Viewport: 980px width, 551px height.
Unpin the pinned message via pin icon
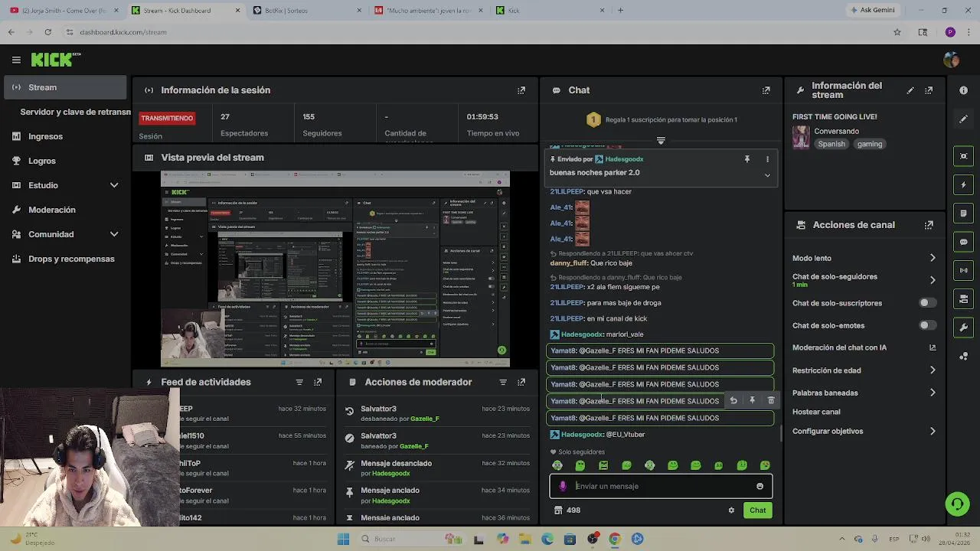747,159
